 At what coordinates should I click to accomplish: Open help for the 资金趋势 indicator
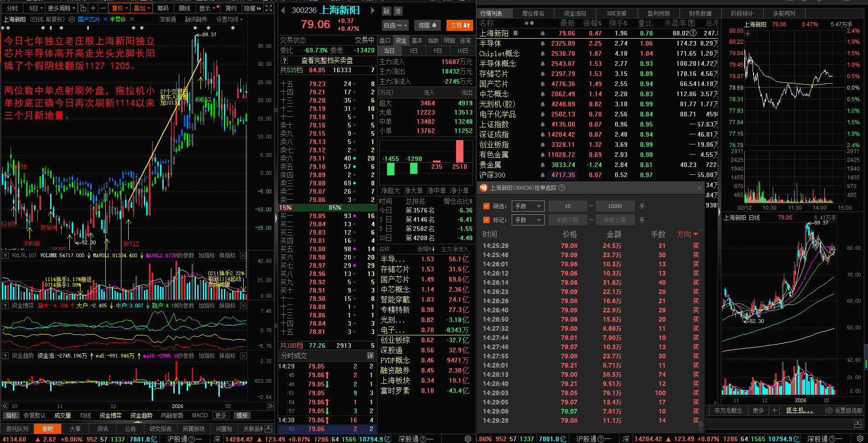6,356
